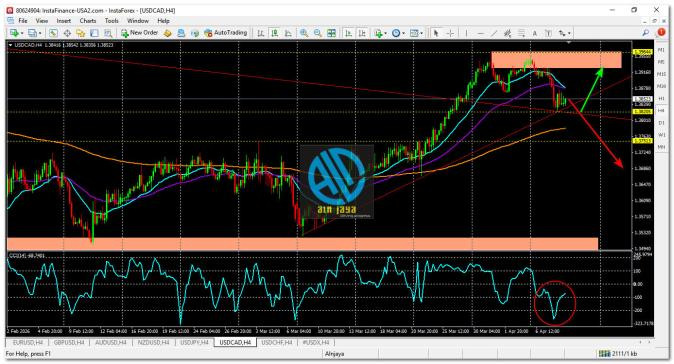Switch to the GBPUSD,H4 chart tab
Viewport: 674px width, 364px height.
click(x=69, y=343)
